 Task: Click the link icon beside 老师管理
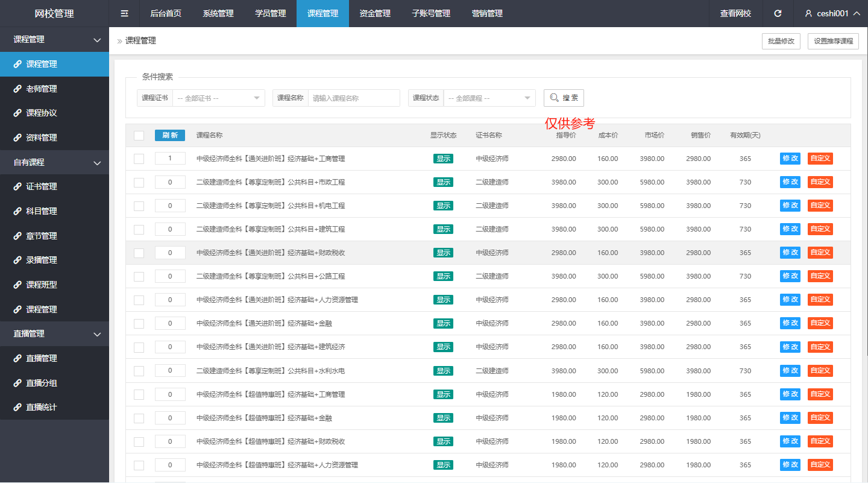coord(17,89)
